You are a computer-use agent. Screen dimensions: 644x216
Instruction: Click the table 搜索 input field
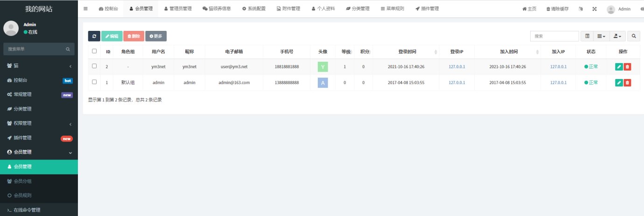click(554, 36)
